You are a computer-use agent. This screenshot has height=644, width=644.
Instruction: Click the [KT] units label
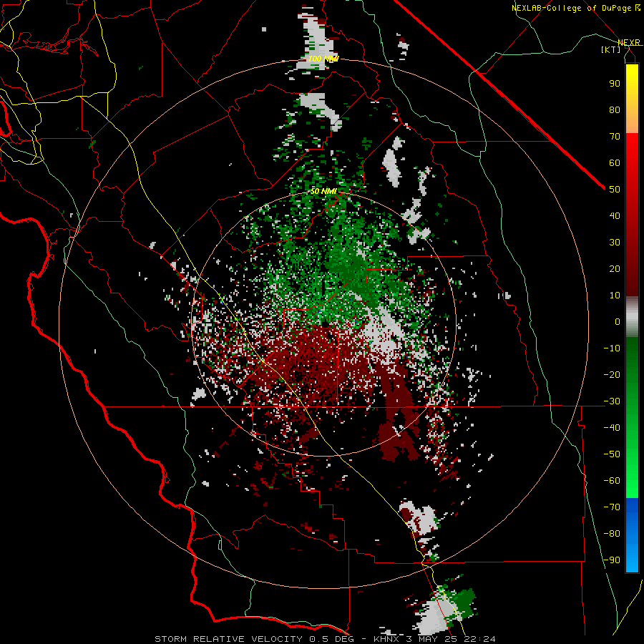coord(611,49)
